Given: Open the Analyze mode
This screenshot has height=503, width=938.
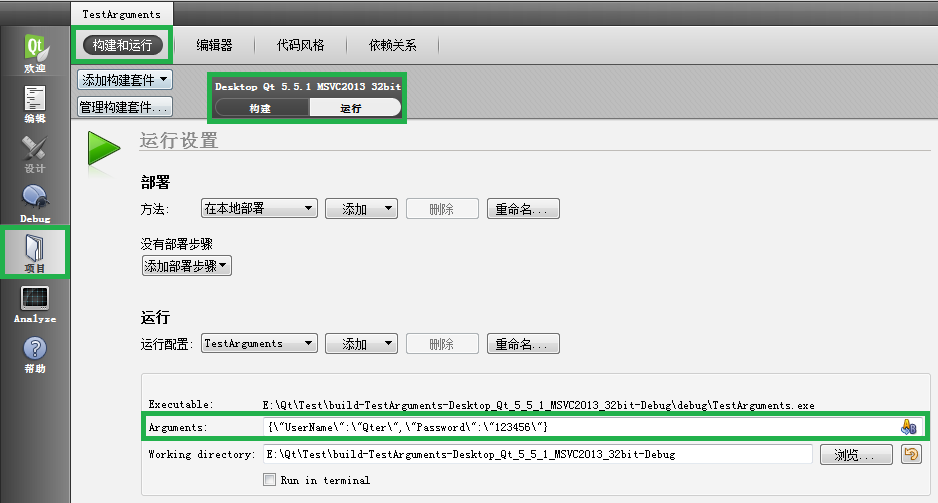Looking at the screenshot, I should 35,304.
